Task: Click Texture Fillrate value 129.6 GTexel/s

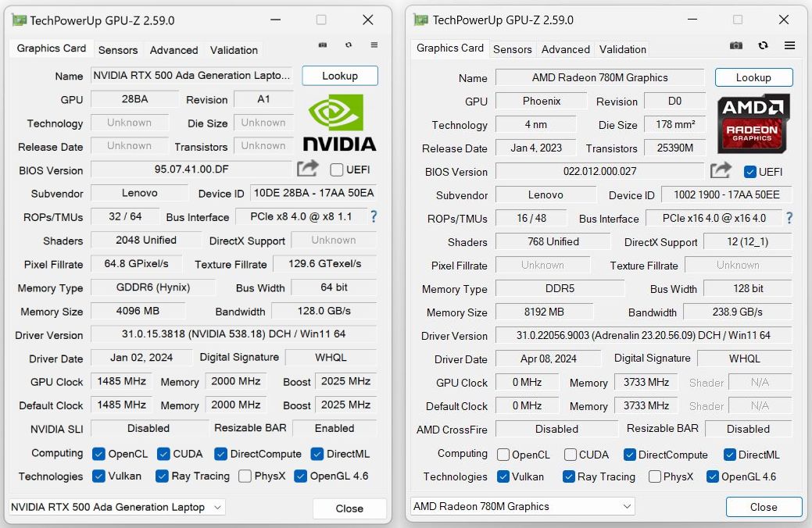Action: [x=324, y=264]
